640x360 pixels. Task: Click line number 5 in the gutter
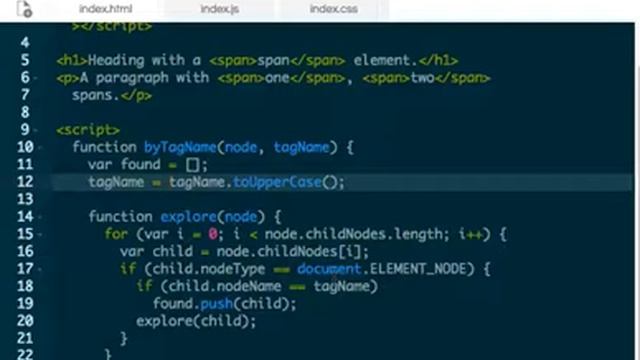point(25,60)
